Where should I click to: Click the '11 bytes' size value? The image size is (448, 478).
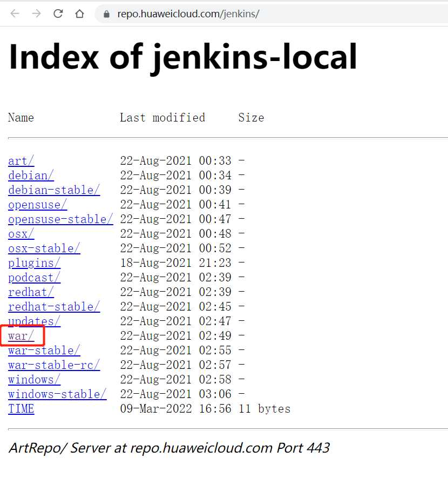pyautogui.click(x=264, y=409)
